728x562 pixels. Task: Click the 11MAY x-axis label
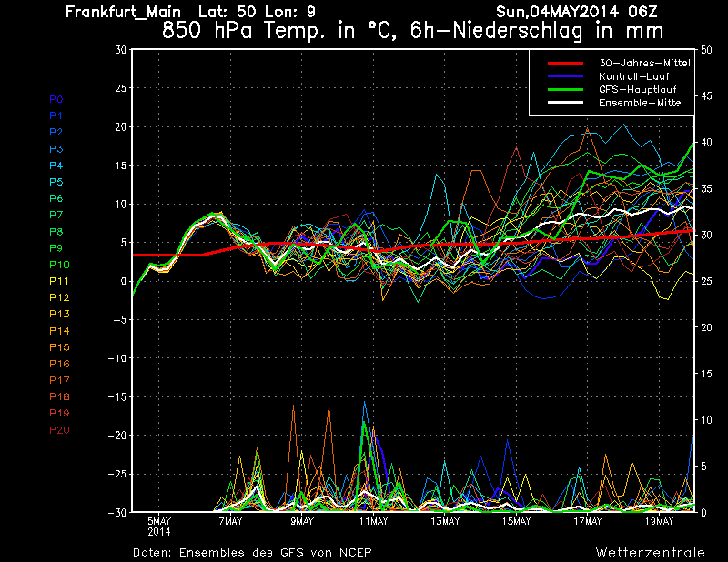coord(373,521)
